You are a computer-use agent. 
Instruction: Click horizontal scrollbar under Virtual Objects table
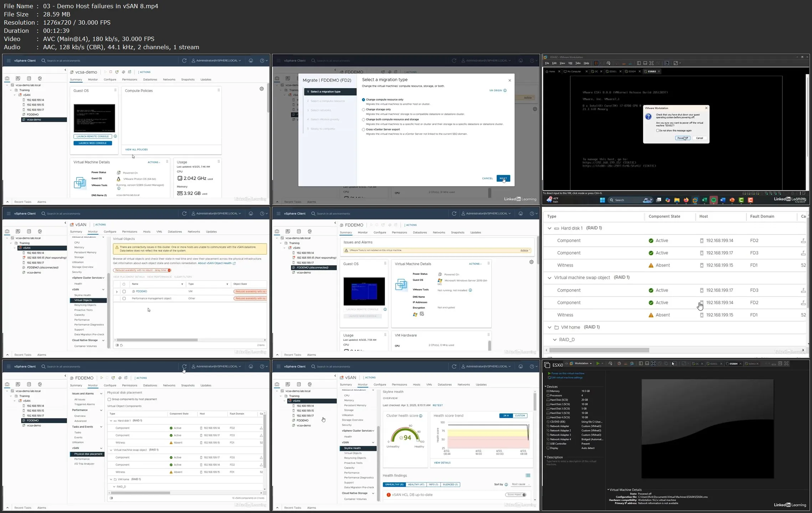[x=157, y=340]
